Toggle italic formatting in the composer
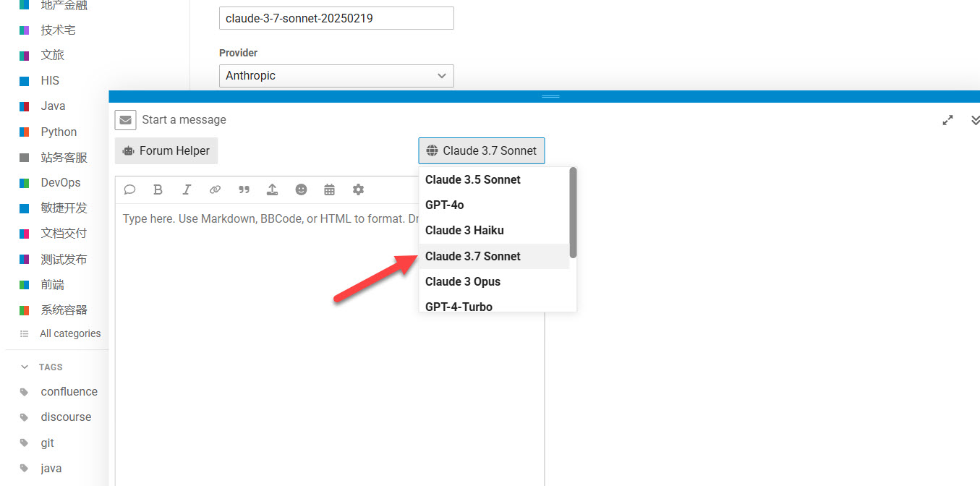This screenshot has height=486, width=980. (187, 189)
